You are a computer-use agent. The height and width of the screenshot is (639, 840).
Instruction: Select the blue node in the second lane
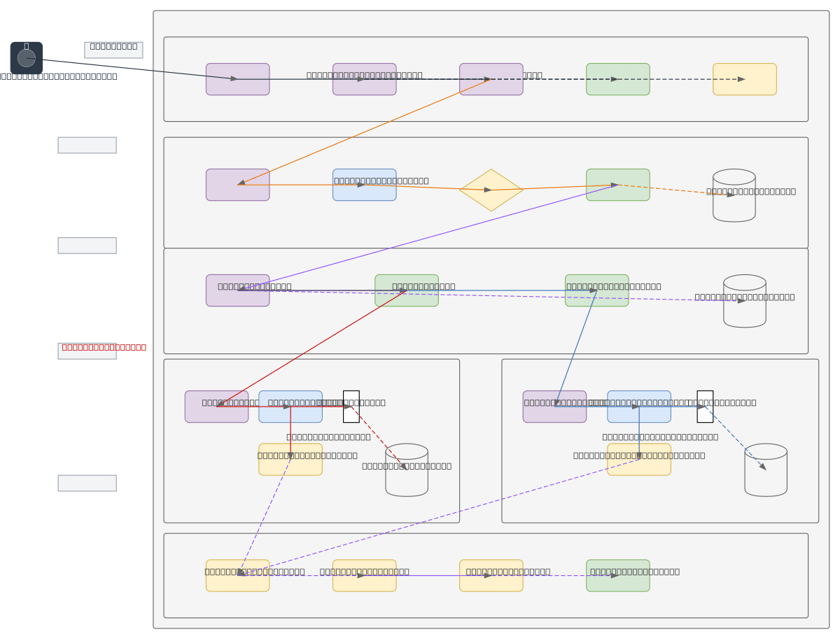click(364, 185)
